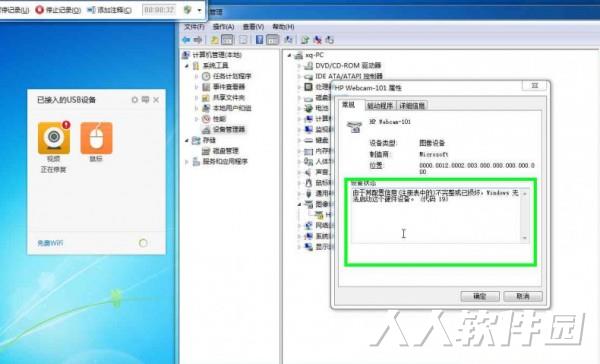Open the 操作(A) menu

(x=223, y=27)
